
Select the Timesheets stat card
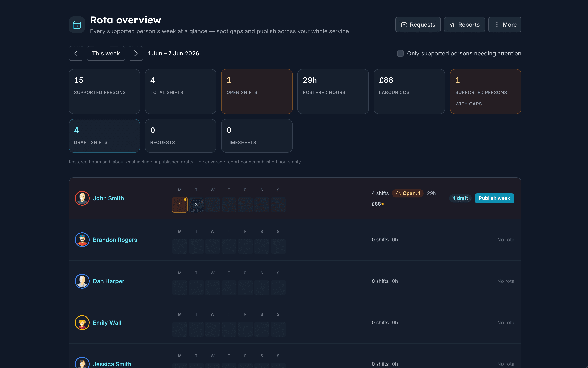pyautogui.click(x=257, y=136)
